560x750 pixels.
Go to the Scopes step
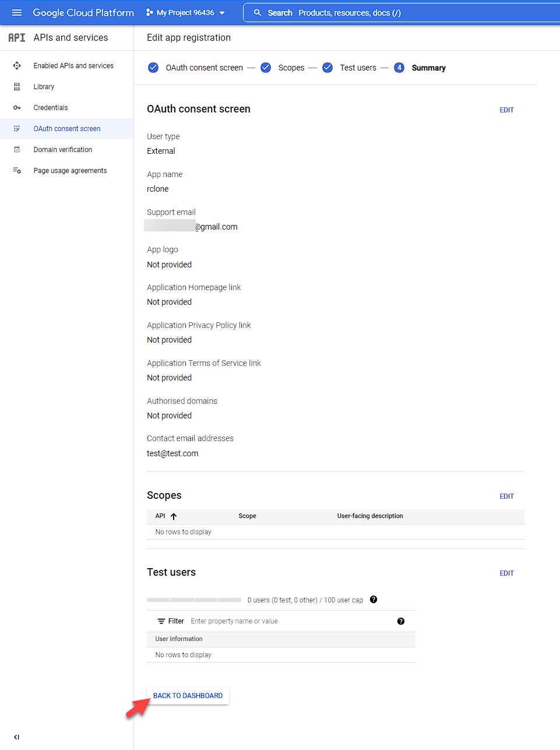[x=283, y=68]
